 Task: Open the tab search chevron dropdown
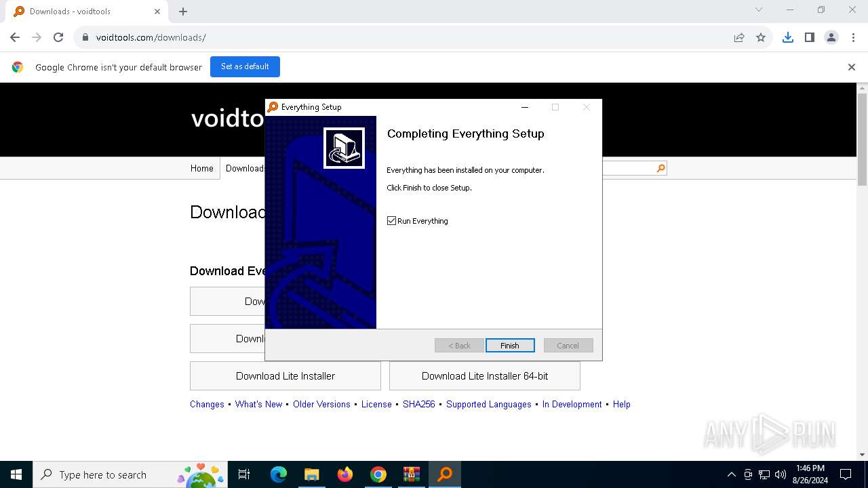759,9
